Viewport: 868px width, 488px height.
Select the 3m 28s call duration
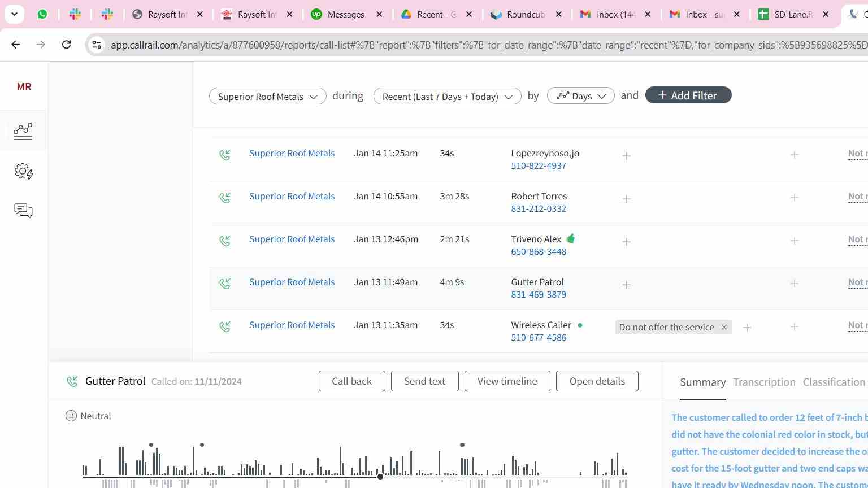click(454, 197)
